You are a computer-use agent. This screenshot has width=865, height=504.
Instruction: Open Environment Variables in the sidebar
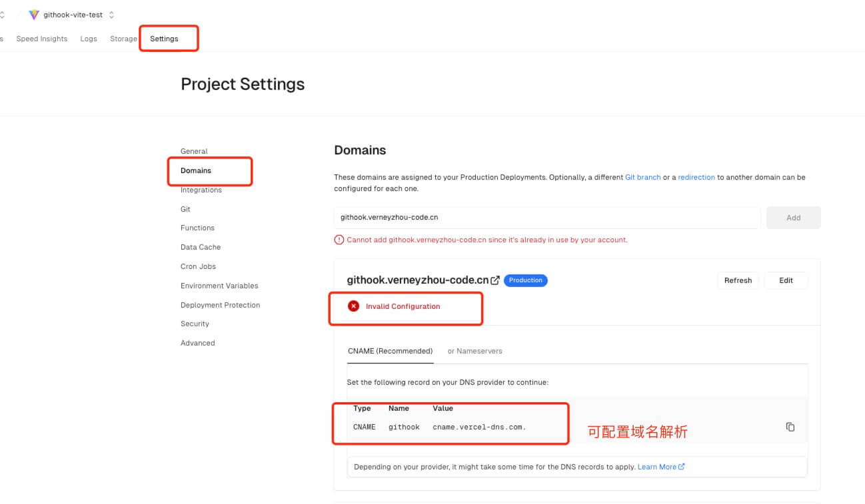[x=219, y=286]
